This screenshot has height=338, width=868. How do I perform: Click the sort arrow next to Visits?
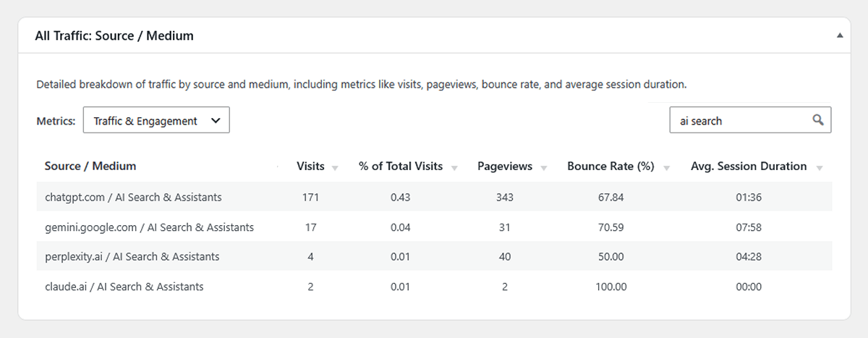tap(335, 168)
